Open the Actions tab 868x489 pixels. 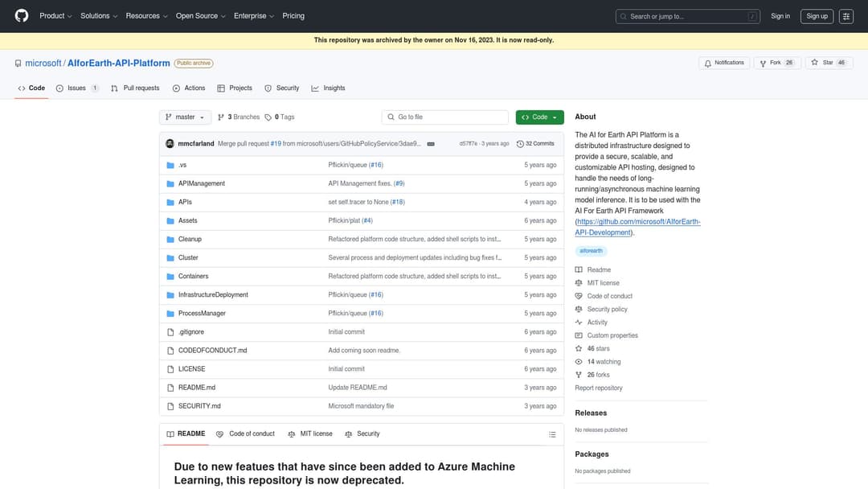point(189,88)
